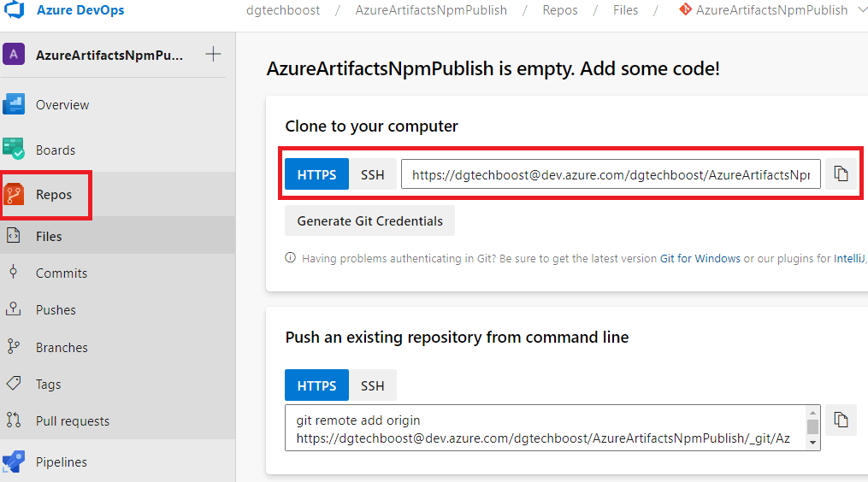Select HTTPS for the clone URL
Image resolution: width=868 pixels, height=482 pixels.
click(316, 174)
